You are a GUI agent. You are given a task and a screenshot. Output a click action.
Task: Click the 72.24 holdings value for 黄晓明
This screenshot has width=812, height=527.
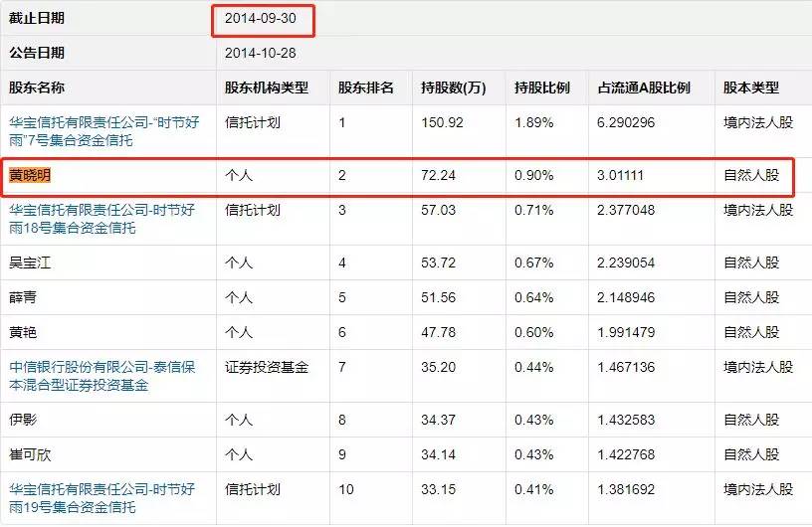(438, 175)
